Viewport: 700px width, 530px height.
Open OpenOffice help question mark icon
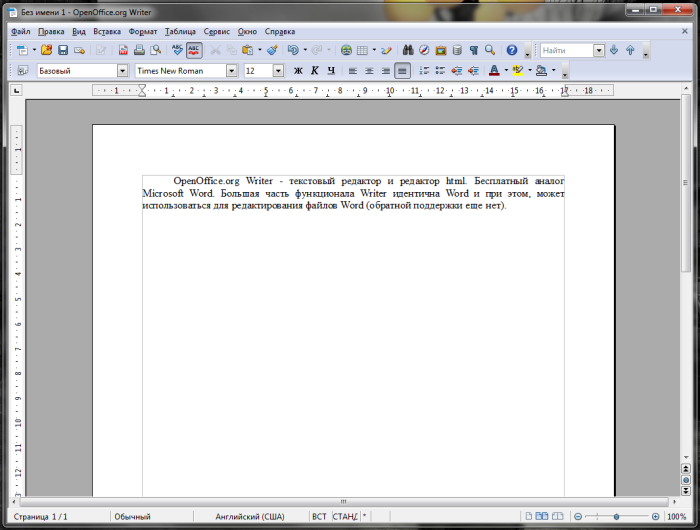coord(512,50)
